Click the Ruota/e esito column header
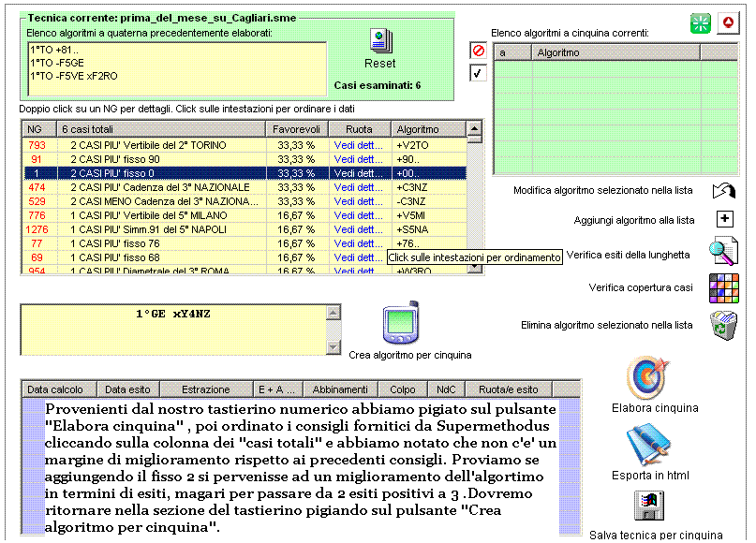 click(509, 389)
